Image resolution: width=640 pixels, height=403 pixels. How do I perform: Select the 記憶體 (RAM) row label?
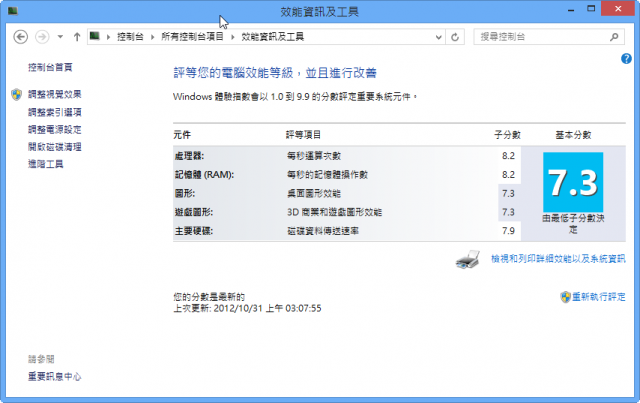[x=204, y=175]
